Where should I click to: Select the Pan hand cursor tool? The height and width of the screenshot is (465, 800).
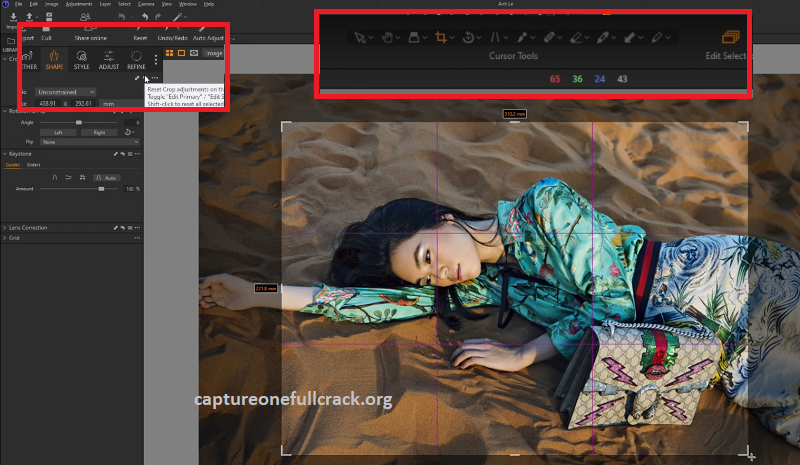pos(387,37)
